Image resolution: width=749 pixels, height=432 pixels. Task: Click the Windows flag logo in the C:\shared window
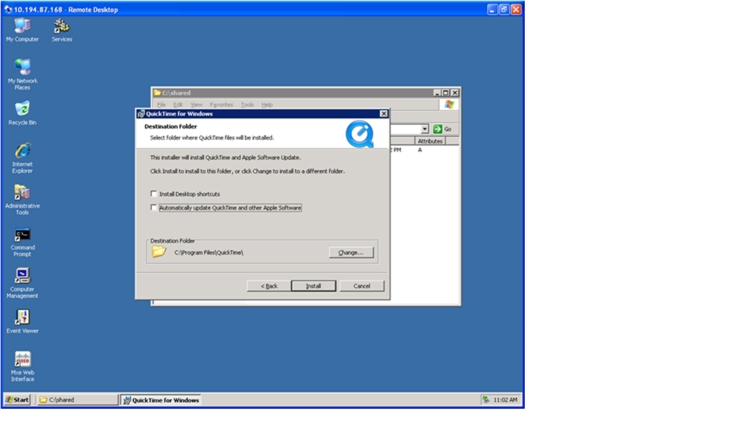[449, 104]
